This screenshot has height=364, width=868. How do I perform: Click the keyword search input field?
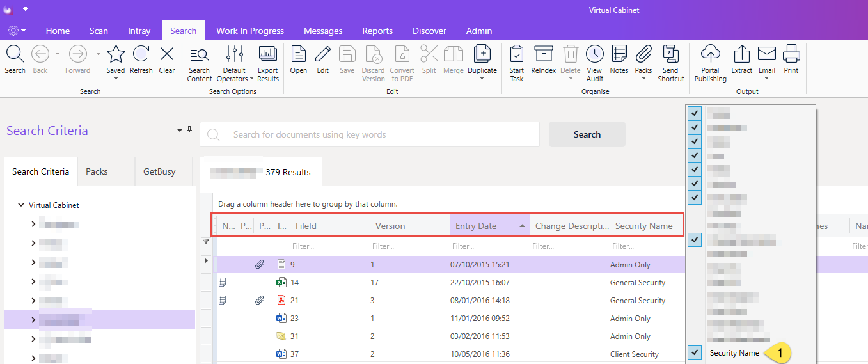[370, 134]
